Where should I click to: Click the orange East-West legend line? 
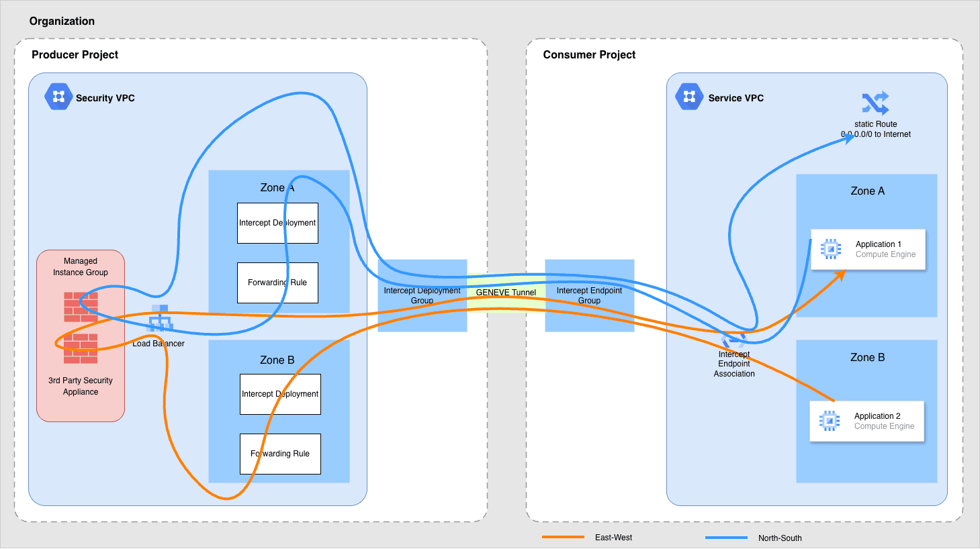tap(563, 537)
